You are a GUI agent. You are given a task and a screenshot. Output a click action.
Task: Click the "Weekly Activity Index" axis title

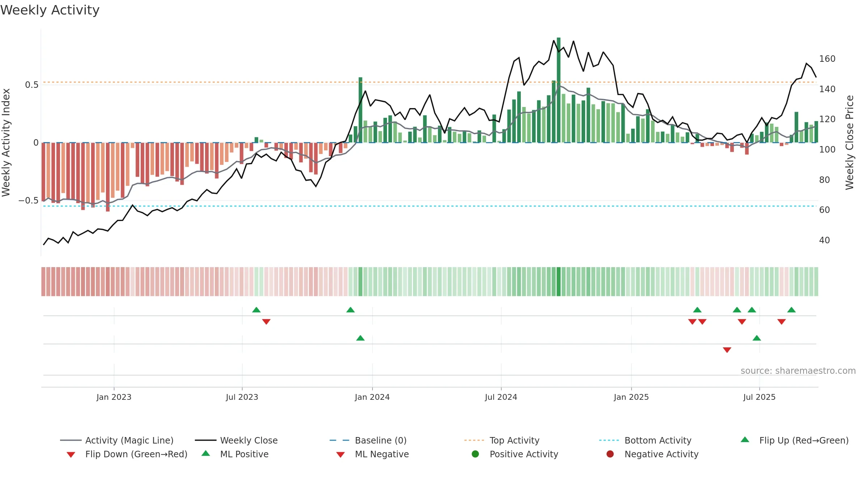coord(6,143)
